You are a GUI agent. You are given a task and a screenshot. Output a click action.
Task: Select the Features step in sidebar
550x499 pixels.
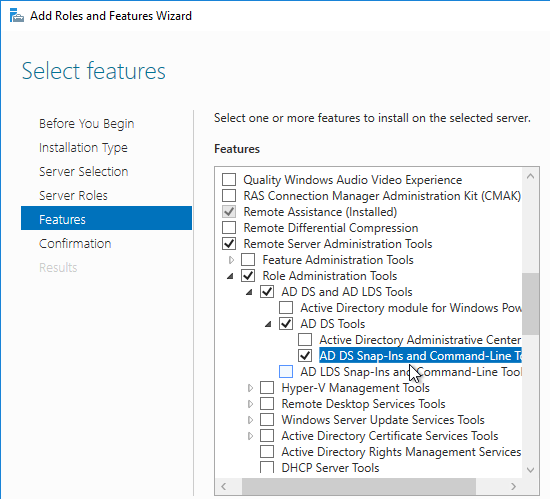coord(106,218)
